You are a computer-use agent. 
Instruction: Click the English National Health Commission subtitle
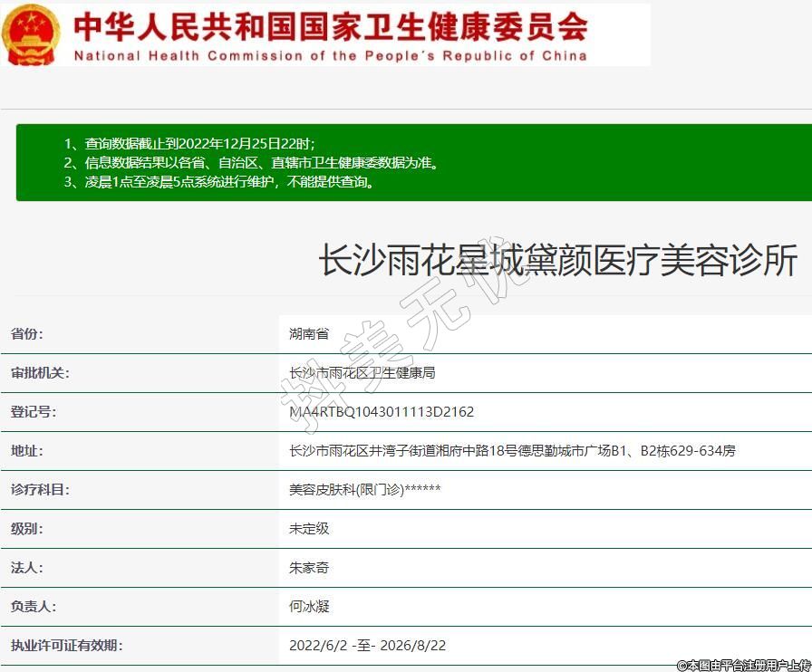(x=330, y=56)
